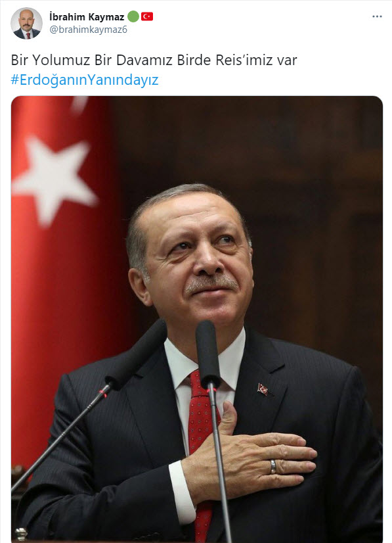
Task: Click the white star on the red flag
Action: point(54,179)
